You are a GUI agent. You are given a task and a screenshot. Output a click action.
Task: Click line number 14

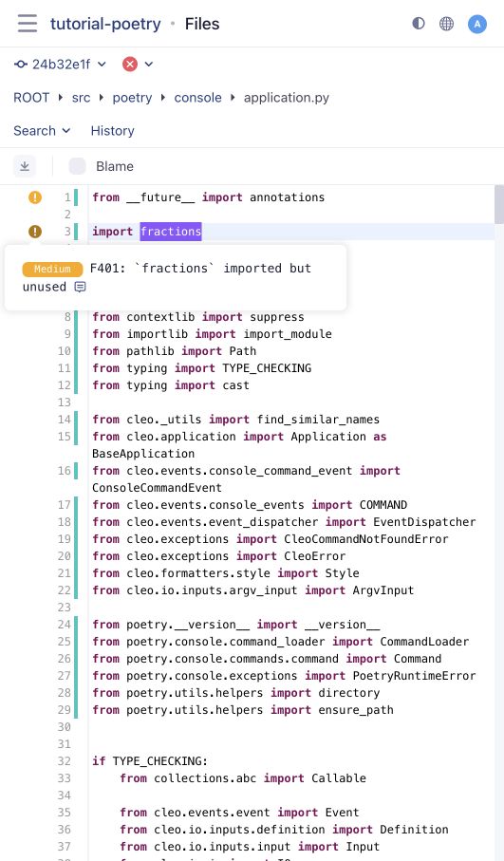(x=65, y=420)
